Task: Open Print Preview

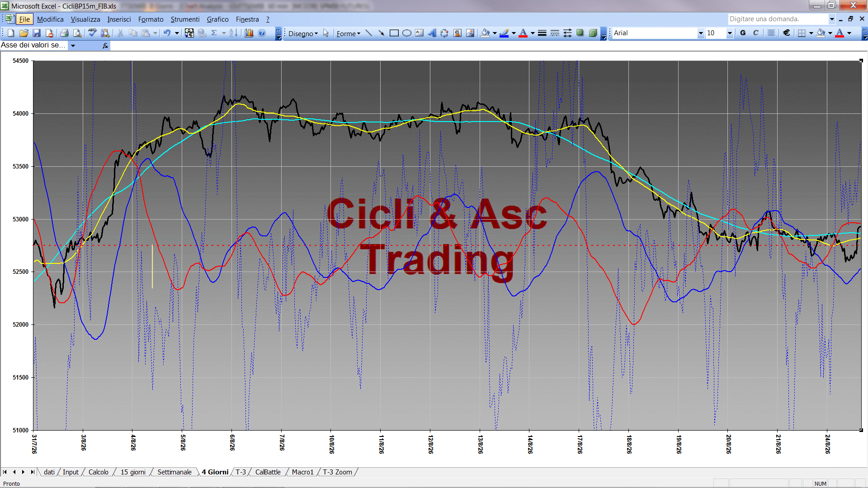Action: (77, 33)
